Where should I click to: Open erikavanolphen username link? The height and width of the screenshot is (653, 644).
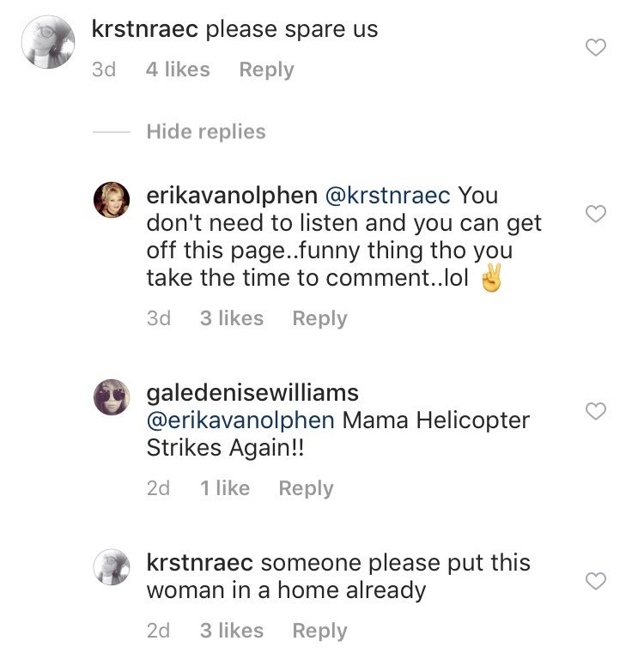[x=232, y=196]
